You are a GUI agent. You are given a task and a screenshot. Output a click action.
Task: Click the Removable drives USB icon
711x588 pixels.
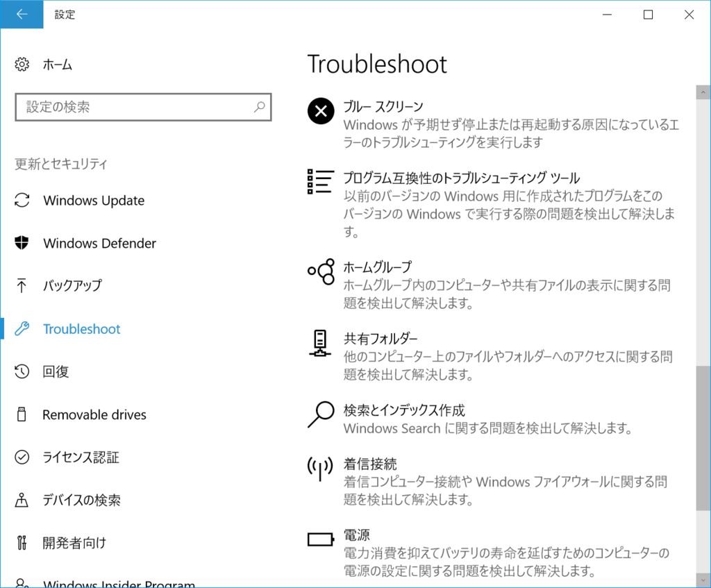coord(22,414)
